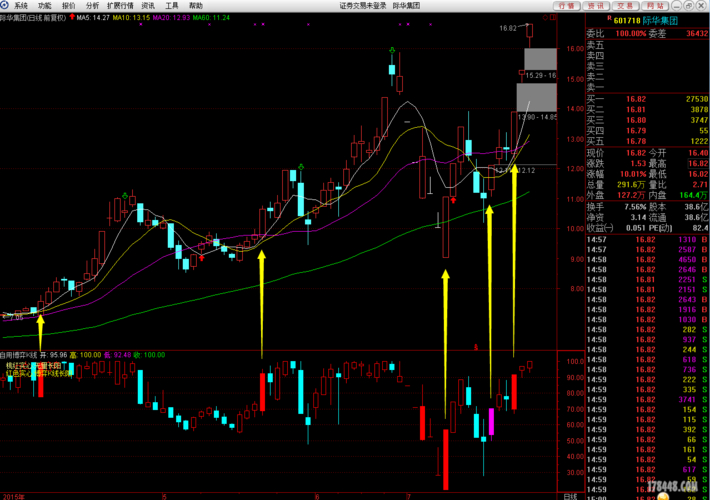710x500 pixels.
Task: Click the 最低 value 16.02
Action: click(698, 174)
